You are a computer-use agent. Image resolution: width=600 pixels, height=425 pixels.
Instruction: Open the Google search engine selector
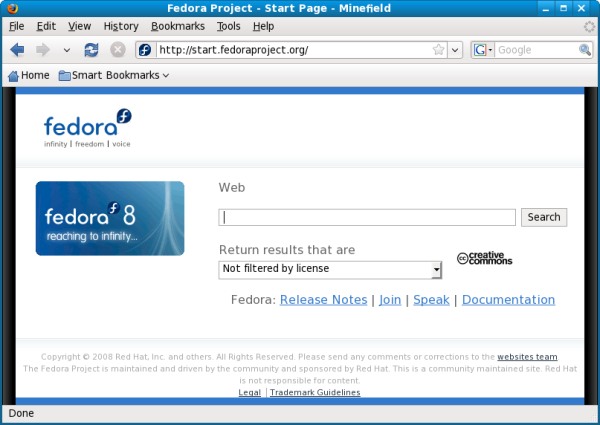(x=483, y=50)
